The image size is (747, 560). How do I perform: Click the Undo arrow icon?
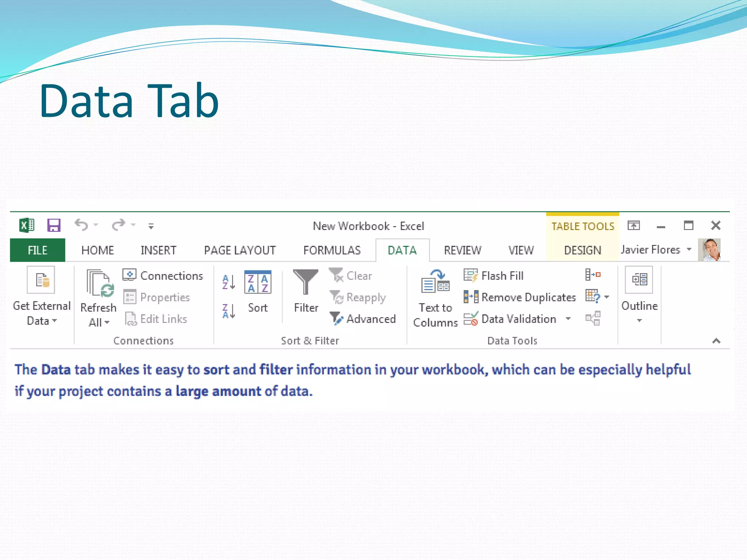81,225
